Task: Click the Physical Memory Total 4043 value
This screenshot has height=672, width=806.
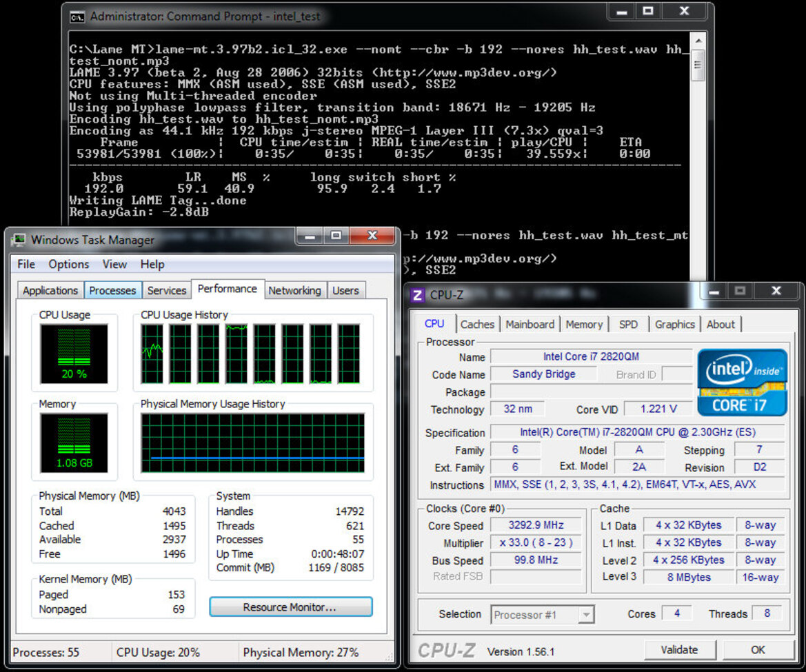Action: click(174, 511)
